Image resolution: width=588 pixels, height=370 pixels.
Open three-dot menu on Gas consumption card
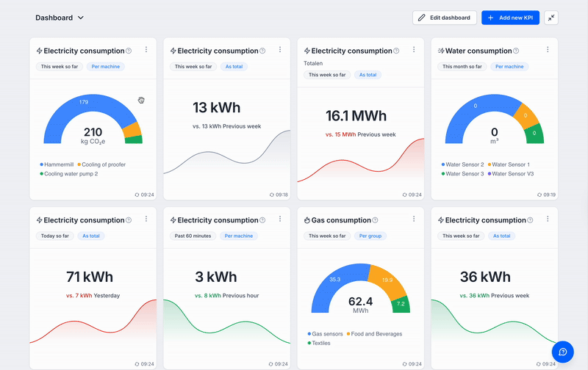tap(414, 219)
